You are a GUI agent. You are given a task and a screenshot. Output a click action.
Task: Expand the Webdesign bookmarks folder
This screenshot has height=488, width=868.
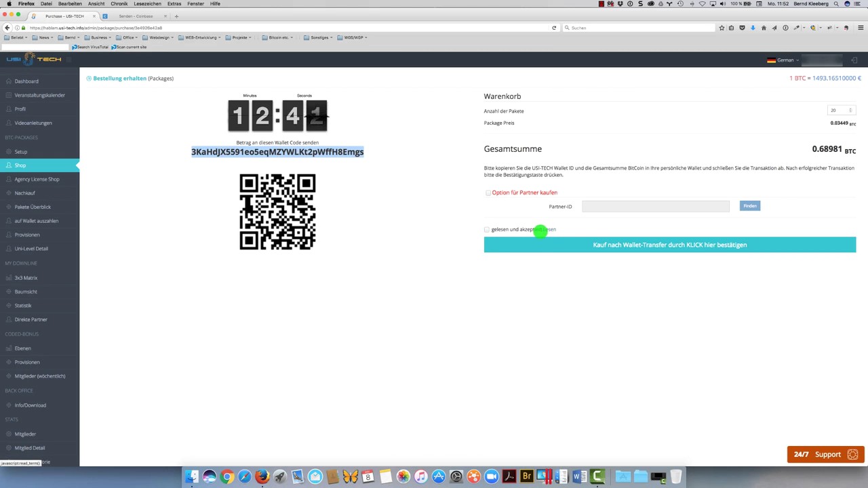point(159,37)
